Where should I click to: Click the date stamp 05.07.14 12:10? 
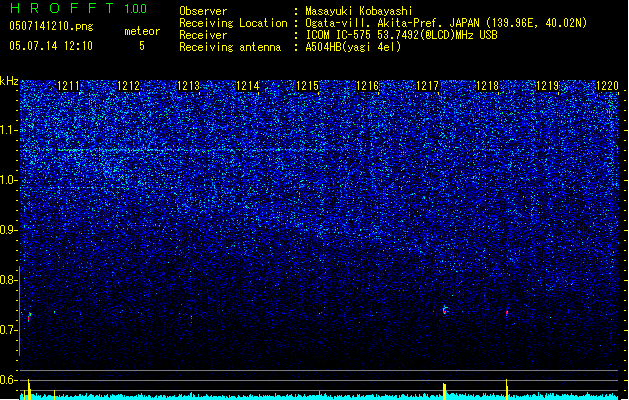(51, 46)
